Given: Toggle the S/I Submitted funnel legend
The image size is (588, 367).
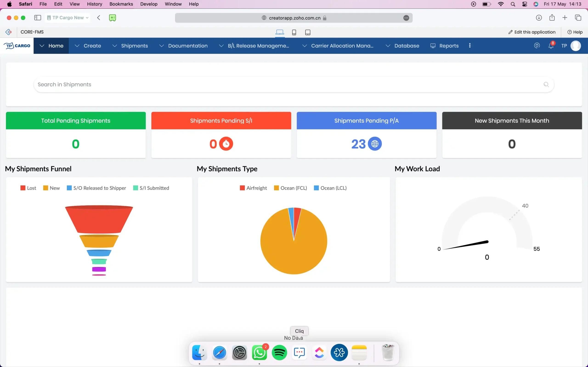Looking at the screenshot, I should [x=151, y=188].
